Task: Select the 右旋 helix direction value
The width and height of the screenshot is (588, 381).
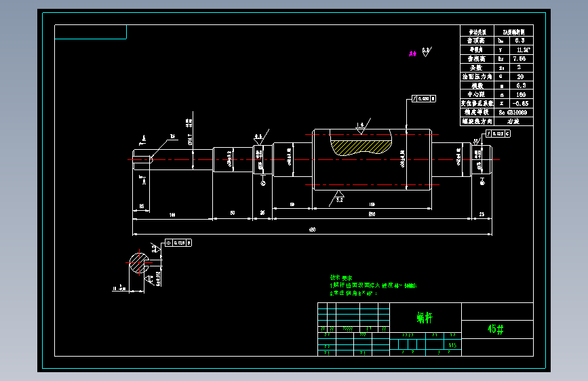Action: (513, 121)
